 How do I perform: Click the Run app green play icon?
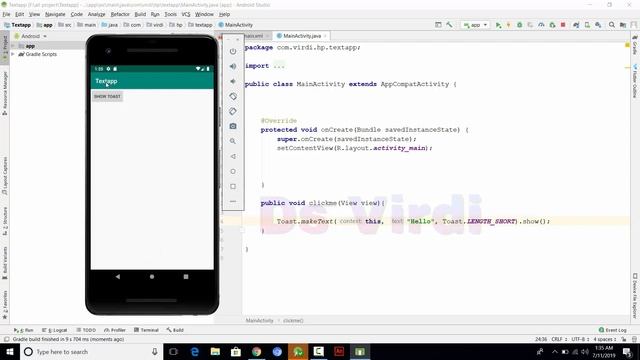(x=498, y=25)
